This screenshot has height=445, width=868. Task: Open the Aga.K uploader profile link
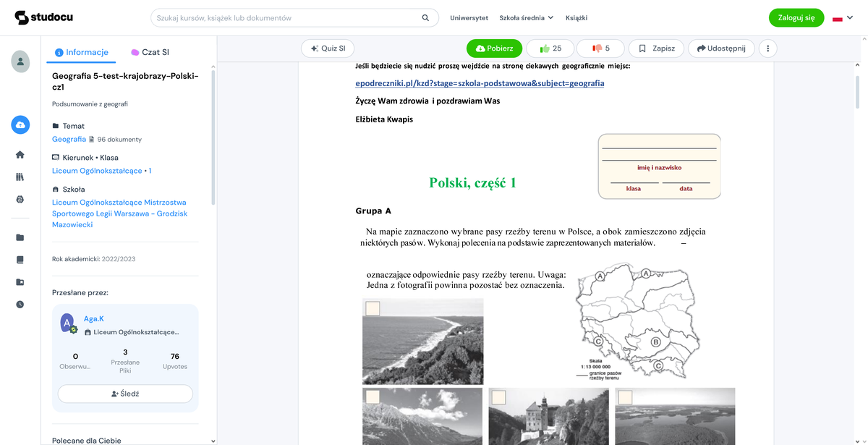click(94, 318)
